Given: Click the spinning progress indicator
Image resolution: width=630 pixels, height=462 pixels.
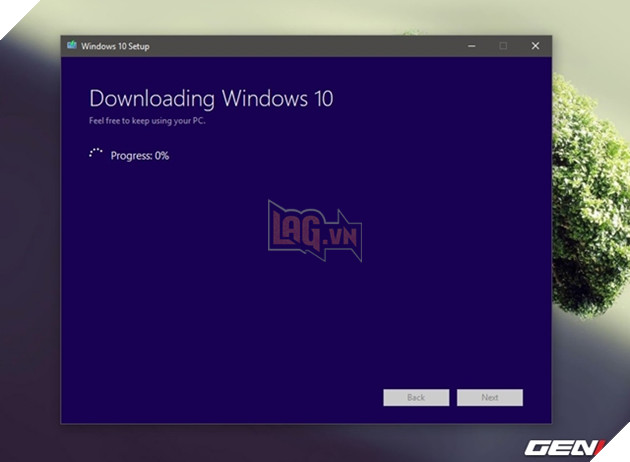Looking at the screenshot, I should click(96, 154).
